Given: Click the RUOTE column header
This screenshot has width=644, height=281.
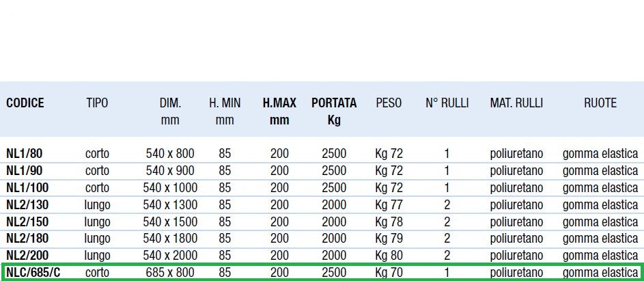Looking at the screenshot, I should (x=600, y=103).
